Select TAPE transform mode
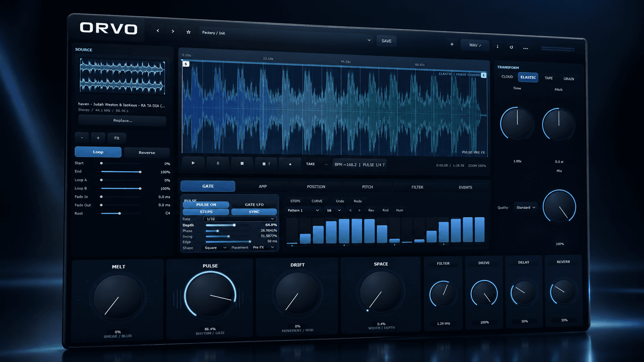The image size is (644, 362). 548,78
